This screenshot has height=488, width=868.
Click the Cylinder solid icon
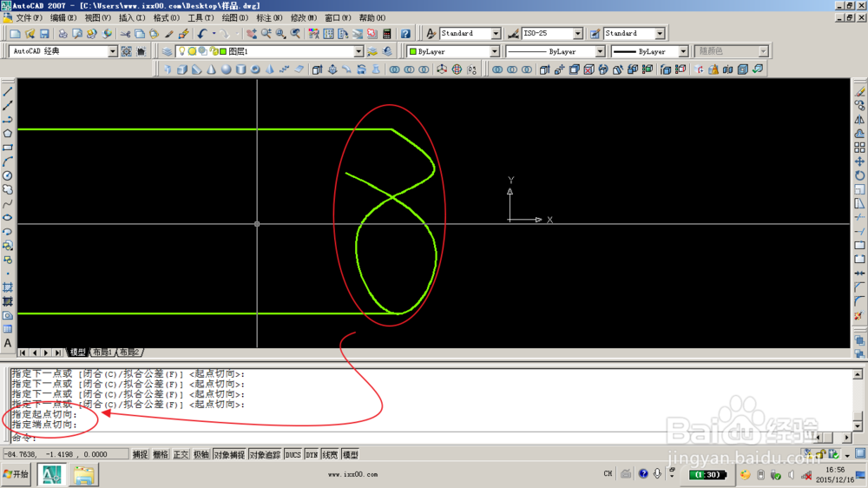pos(240,69)
